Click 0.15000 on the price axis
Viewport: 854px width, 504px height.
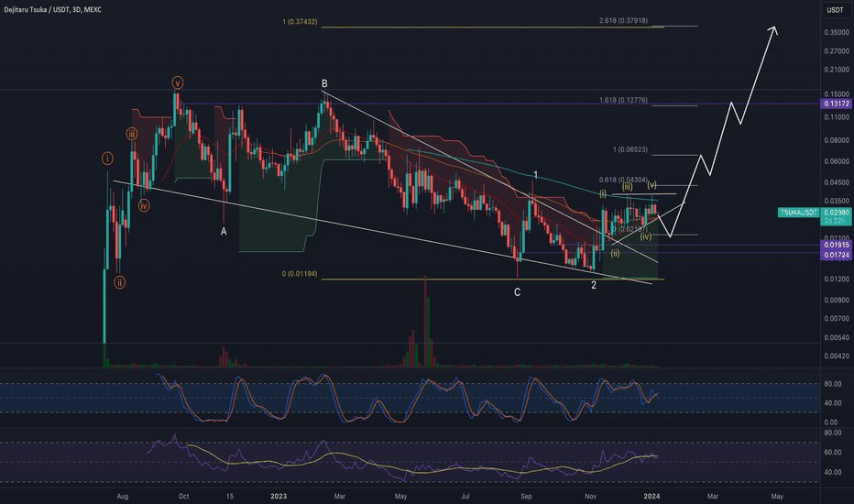(837, 94)
